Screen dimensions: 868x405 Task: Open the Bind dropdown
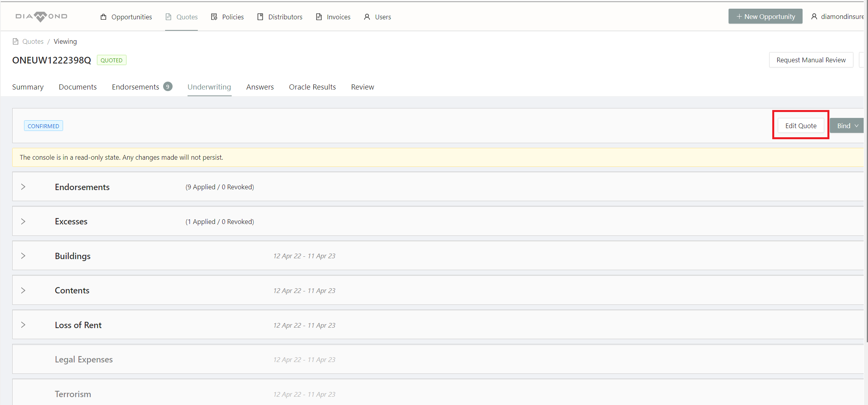847,126
